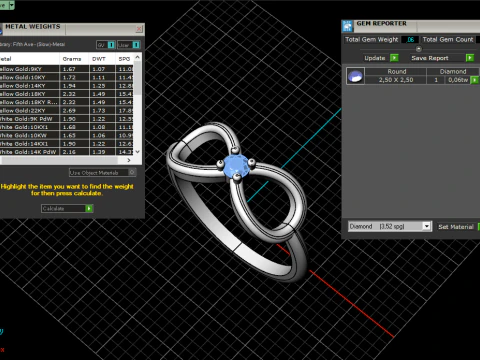Screen dimensions: 480x360
Task: Click the metal table scroll-right arrow
Action: [x=129, y=160]
